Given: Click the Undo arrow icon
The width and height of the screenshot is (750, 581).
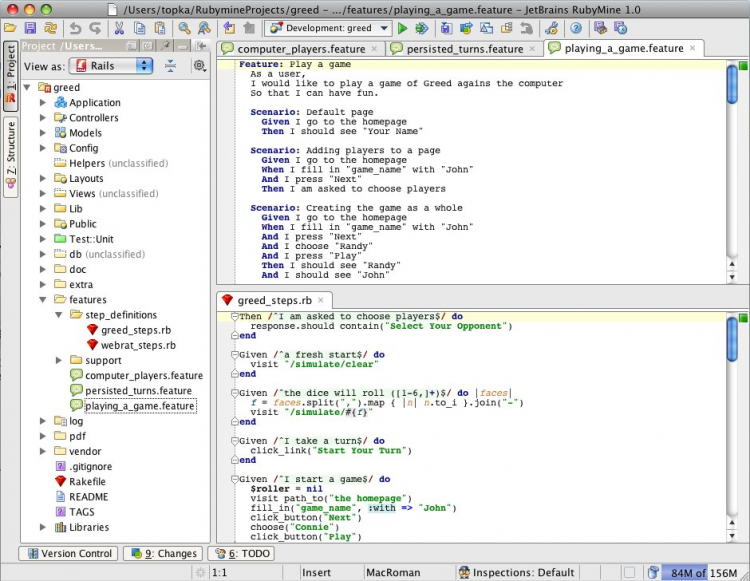Looking at the screenshot, I should (74, 28).
